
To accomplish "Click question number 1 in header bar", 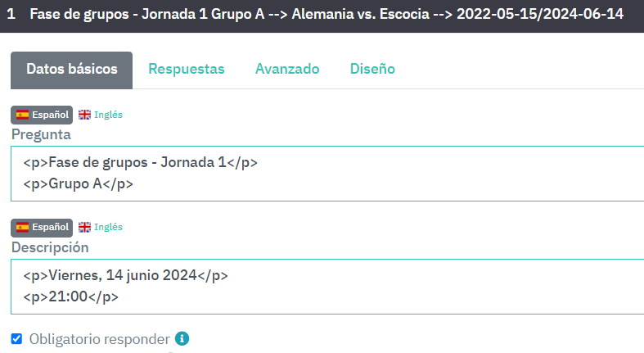I will pyautogui.click(x=11, y=15).
